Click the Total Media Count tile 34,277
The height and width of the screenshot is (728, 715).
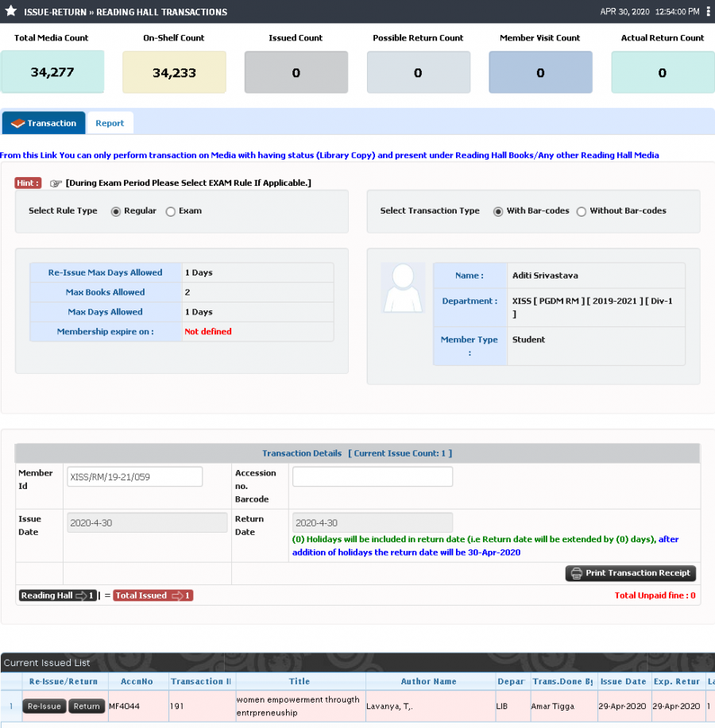[52, 72]
